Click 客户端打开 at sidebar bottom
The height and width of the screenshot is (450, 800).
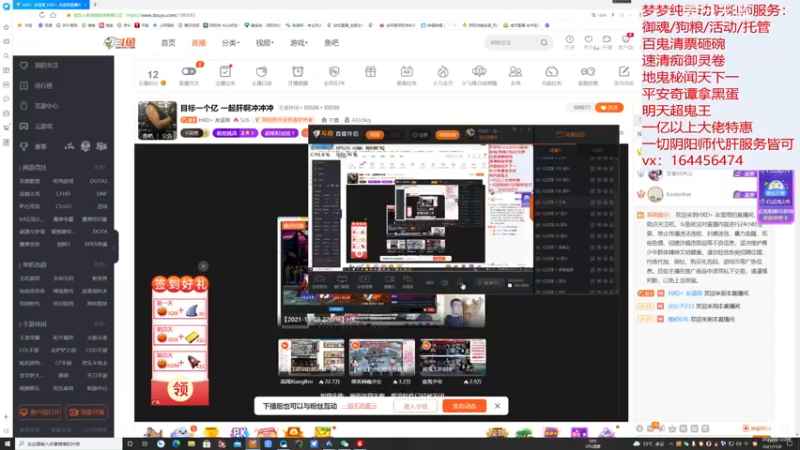(x=40, y=412)
